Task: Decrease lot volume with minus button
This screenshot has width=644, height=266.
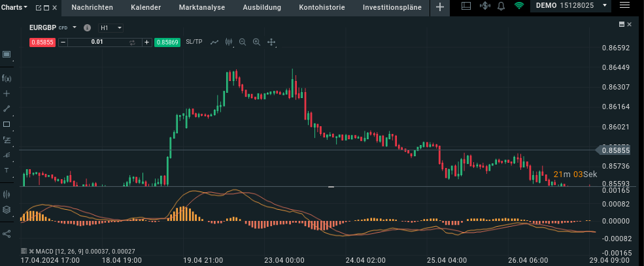Action: tap(63, 42)
